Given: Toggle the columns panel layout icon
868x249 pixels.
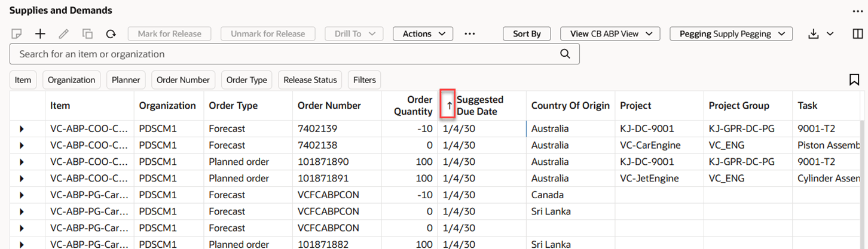Looking at the screenshot, I should pyautogui.click(x=857, y=34).
